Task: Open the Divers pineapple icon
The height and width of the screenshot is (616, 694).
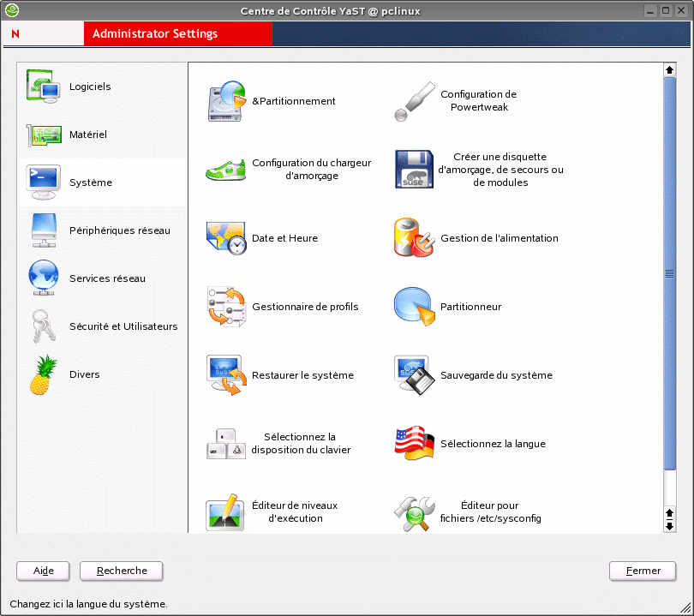Action: coord(44,374)
